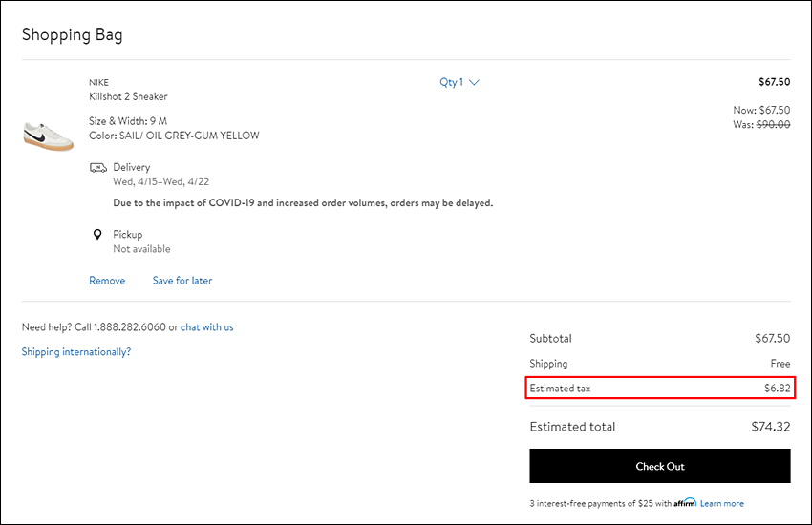Click the Estimated total $74.32 amount
Viewport: 812px width, 525px height.
pos(771,427)
